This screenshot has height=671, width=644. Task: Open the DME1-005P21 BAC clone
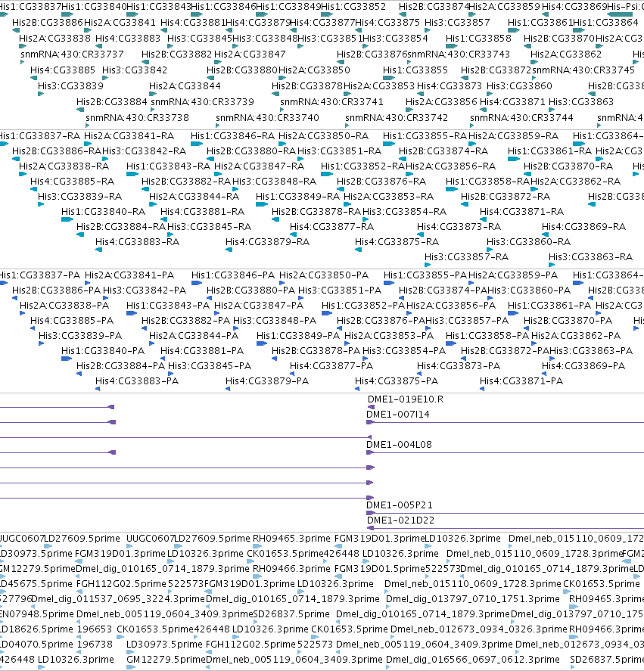click(400, 505)
